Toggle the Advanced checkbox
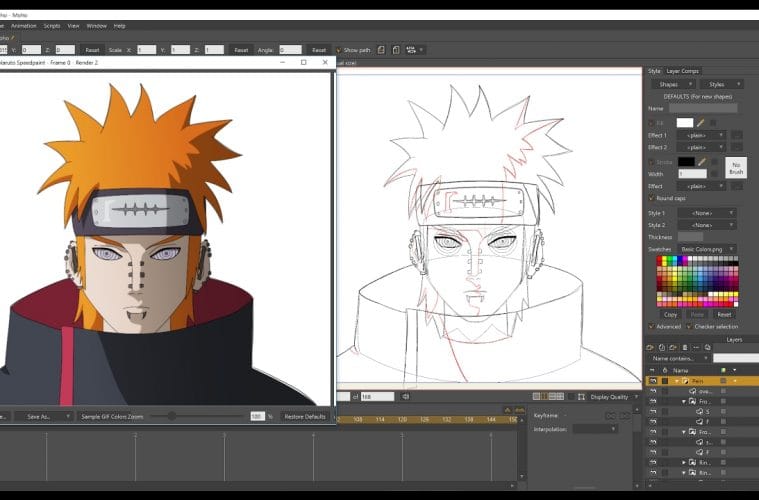Image resolution: width=759 pixels, height=500 pixels. pyautogui.click(x=651, y=326)
